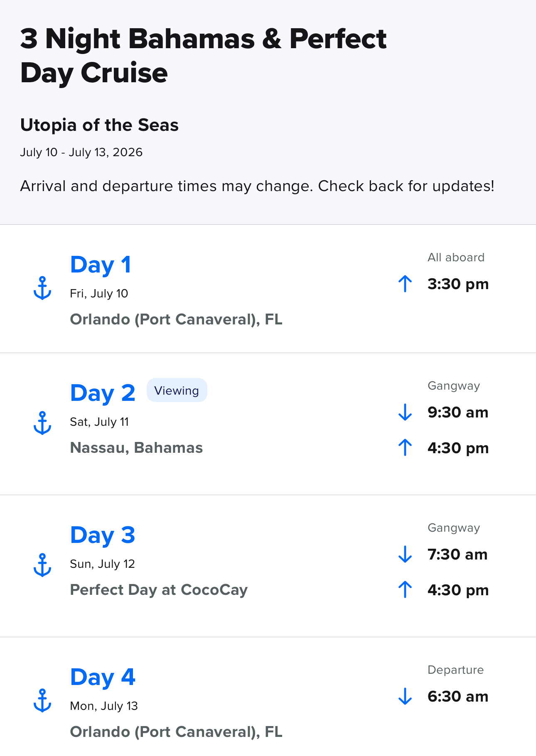Select Perfect Day at CocoCay port
This screenshot has height=756, width=536.
pos(159,590)
